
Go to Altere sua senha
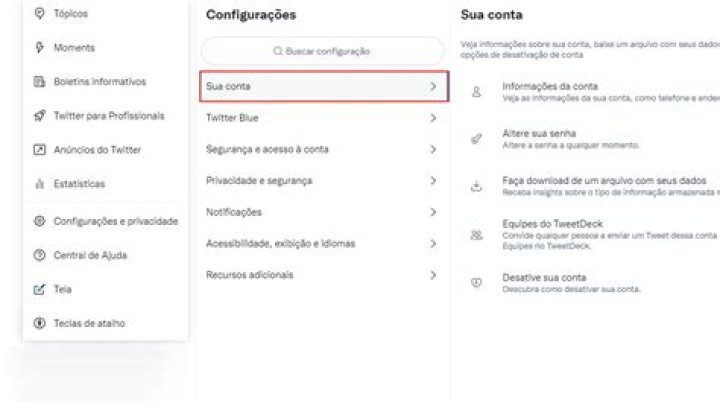coord(539,133)
